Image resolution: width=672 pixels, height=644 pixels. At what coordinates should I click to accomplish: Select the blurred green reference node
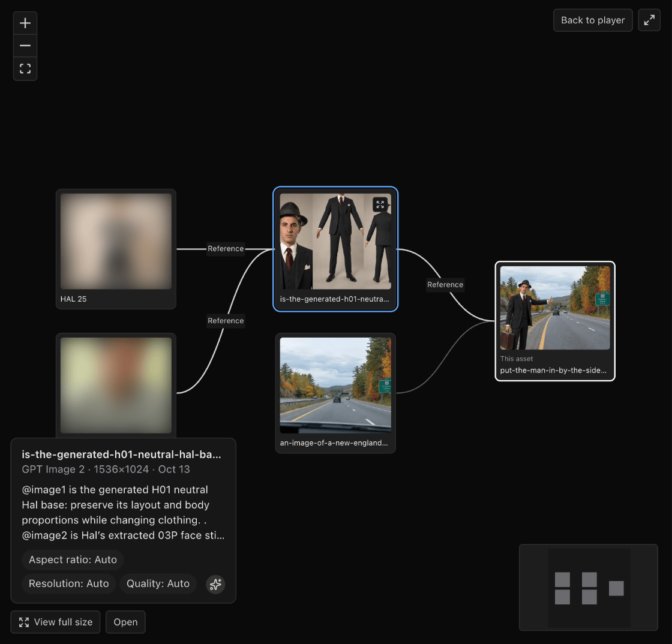click(x=116, y=386)
